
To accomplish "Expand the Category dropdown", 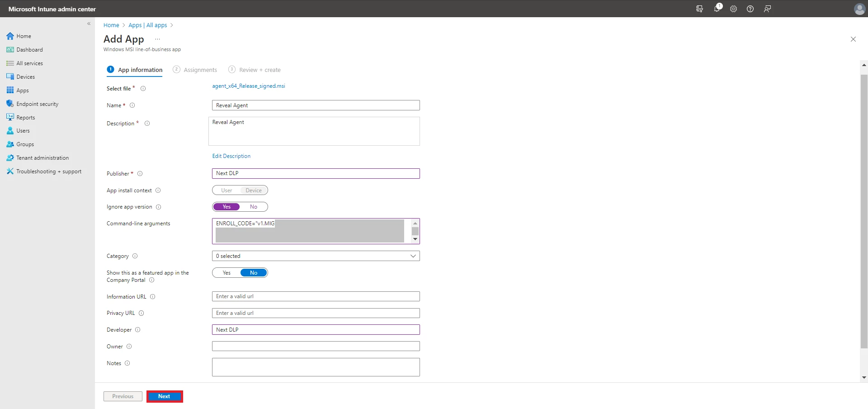I will (316, 256).
